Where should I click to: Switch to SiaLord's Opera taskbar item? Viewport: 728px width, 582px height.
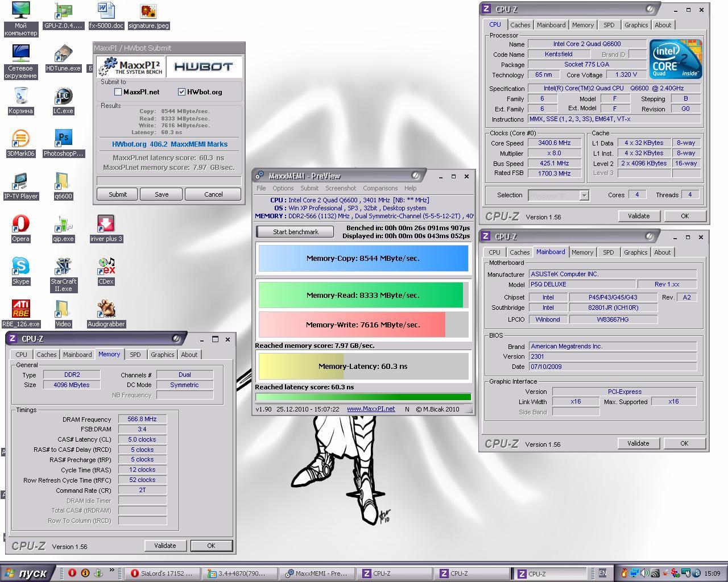click(163, 573)
